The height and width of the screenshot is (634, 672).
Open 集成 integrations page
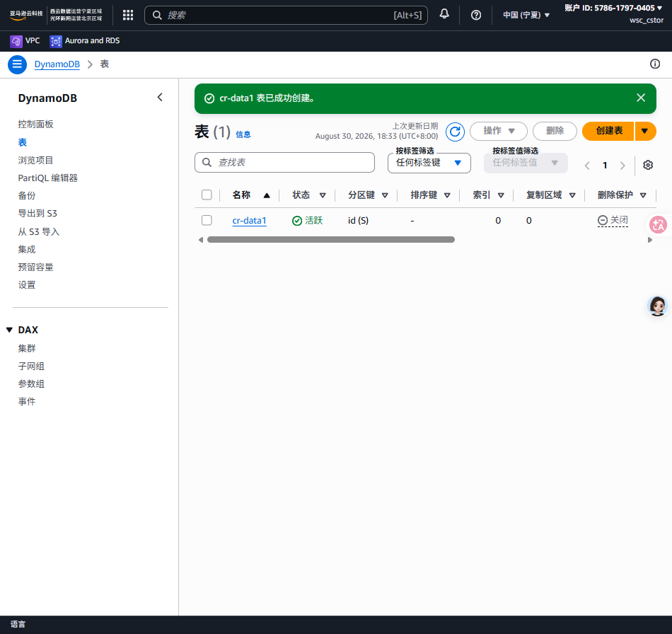coord(27,250)
